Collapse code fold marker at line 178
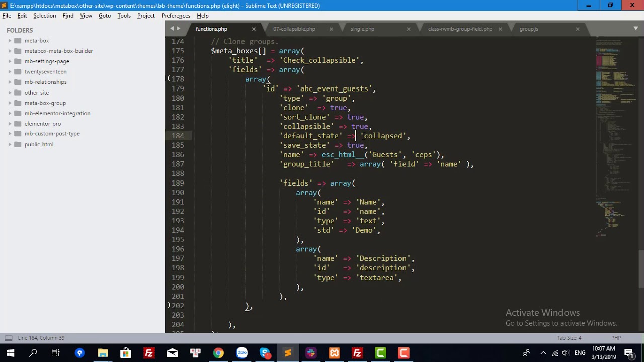The height and width of the screenshot is (362, 644). click(169, 79)
